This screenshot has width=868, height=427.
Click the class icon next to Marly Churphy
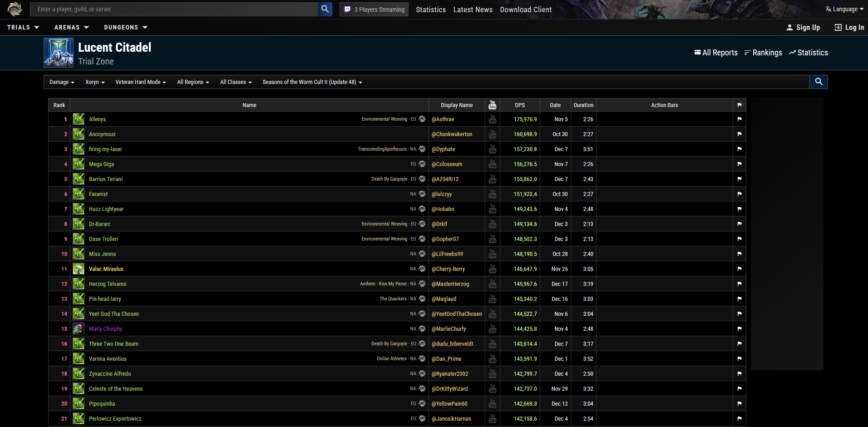point(79,329)
